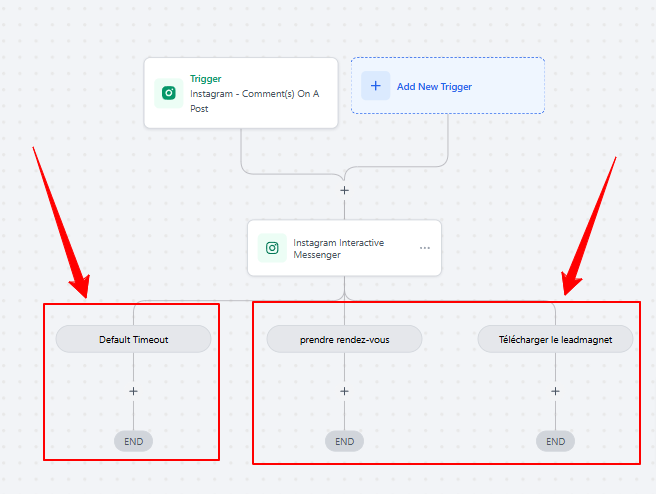656x494 pixels.
Task: Click the Instagram icon in the Interactive Messenger node
Action: coord(272,248)
